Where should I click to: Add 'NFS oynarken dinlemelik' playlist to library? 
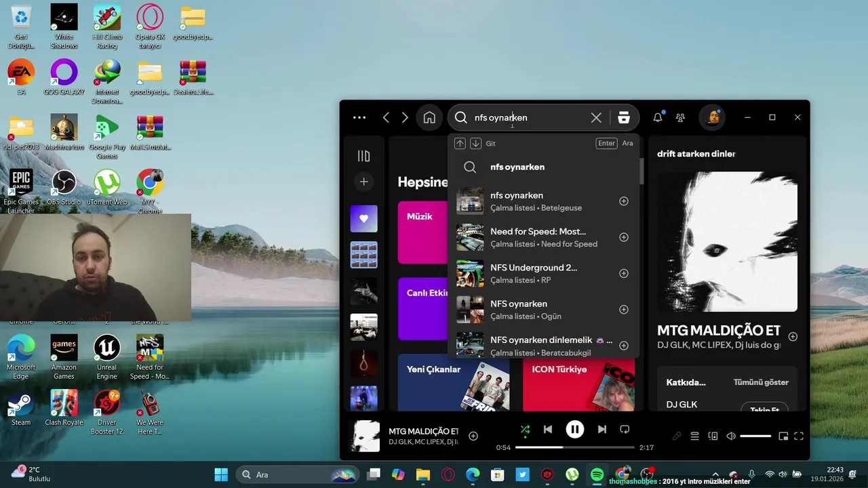coord(624,346)
